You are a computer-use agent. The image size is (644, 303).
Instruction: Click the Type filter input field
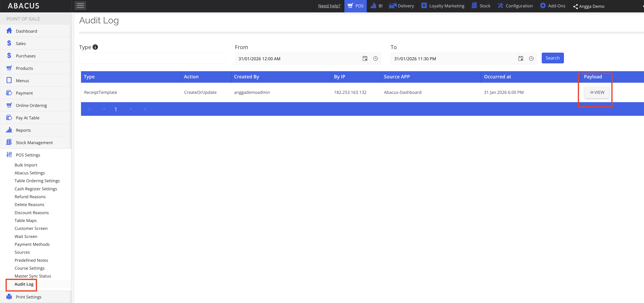click(x=152, y=58)
